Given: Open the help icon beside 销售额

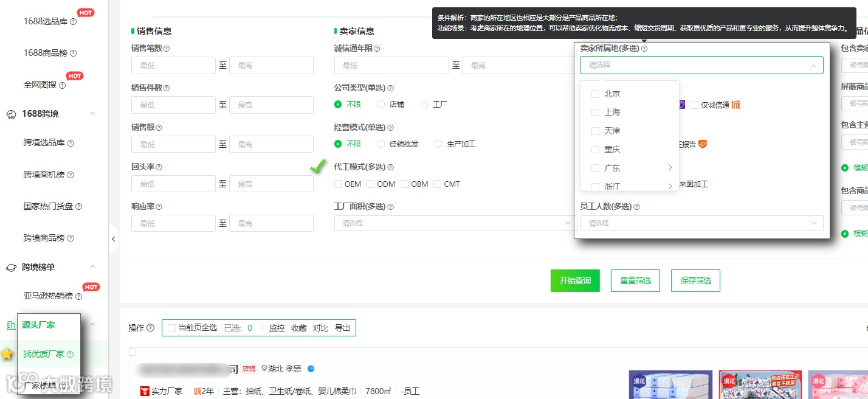Looking at the screenshot, I should [x=159, y=128].
